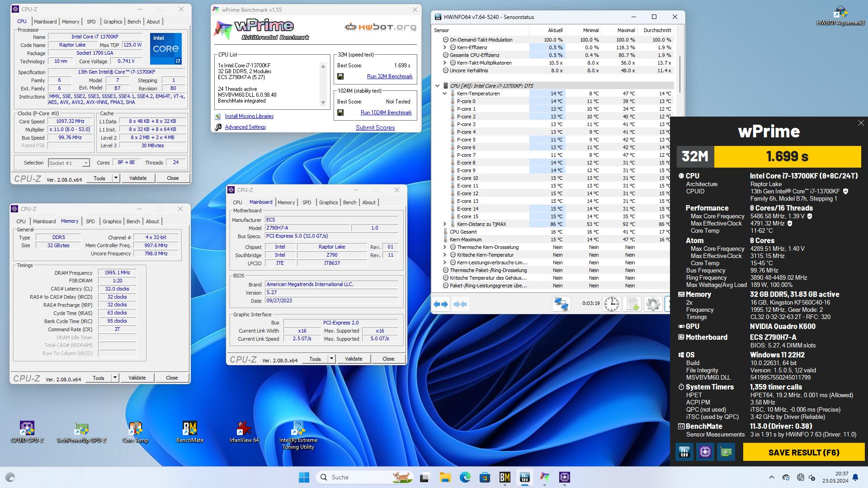Open Tools dropdown arrow in Memory CPU-Z
Image resolution: width=868 pixels, height=488 pixels.
pos(115,378)
